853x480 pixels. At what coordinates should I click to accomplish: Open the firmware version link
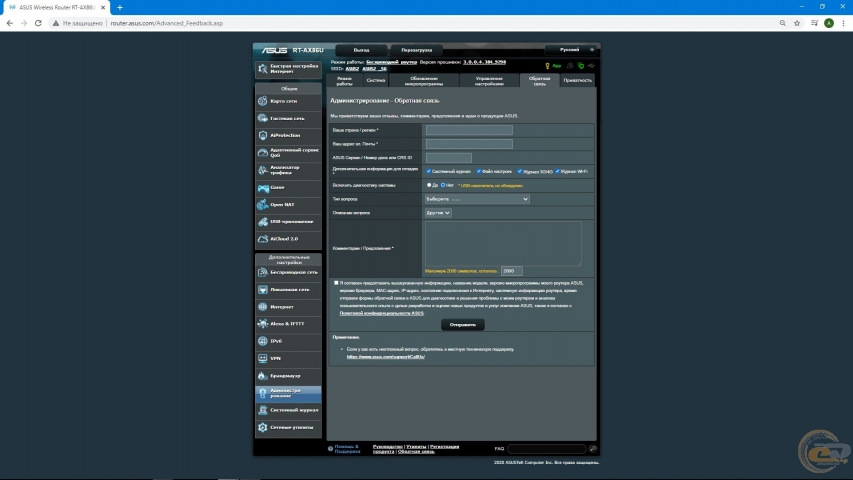click(x=485, y=62)
